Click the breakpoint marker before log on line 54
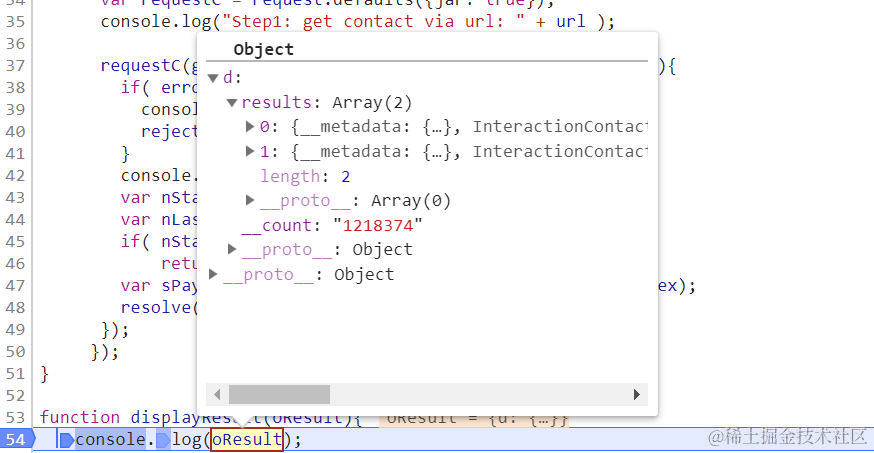Viewport: 874px width, 453px height. pos(163,440)
